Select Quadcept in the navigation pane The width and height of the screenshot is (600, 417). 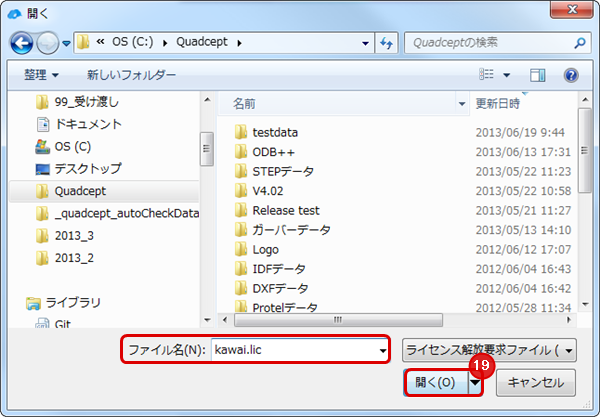103,191
